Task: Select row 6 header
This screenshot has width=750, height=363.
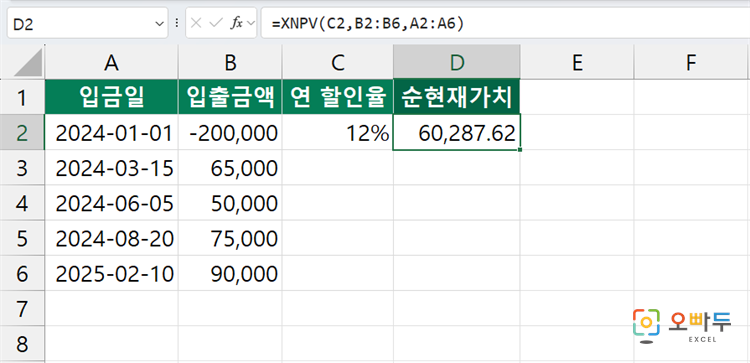Action: click(x=22, y=273)
